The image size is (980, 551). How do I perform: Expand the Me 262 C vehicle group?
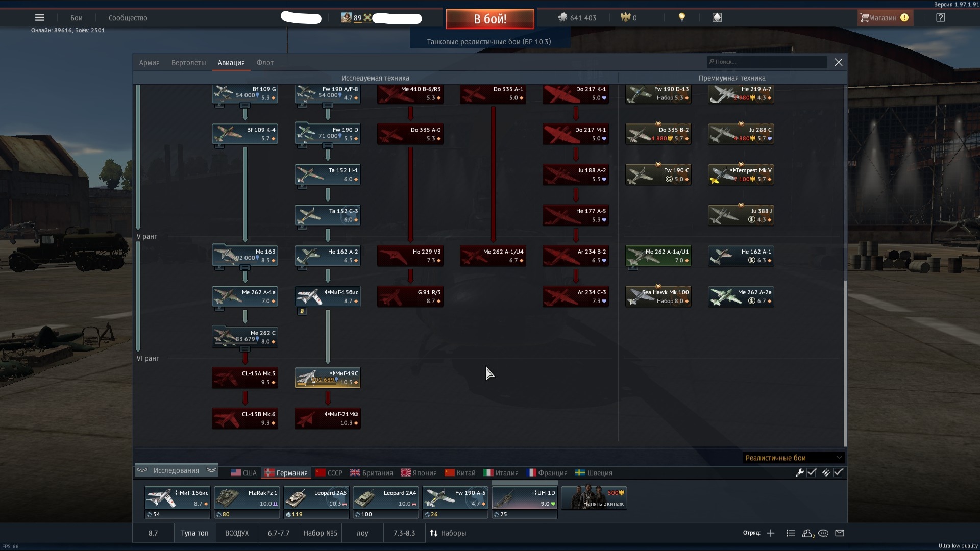(x=245, y=349)
